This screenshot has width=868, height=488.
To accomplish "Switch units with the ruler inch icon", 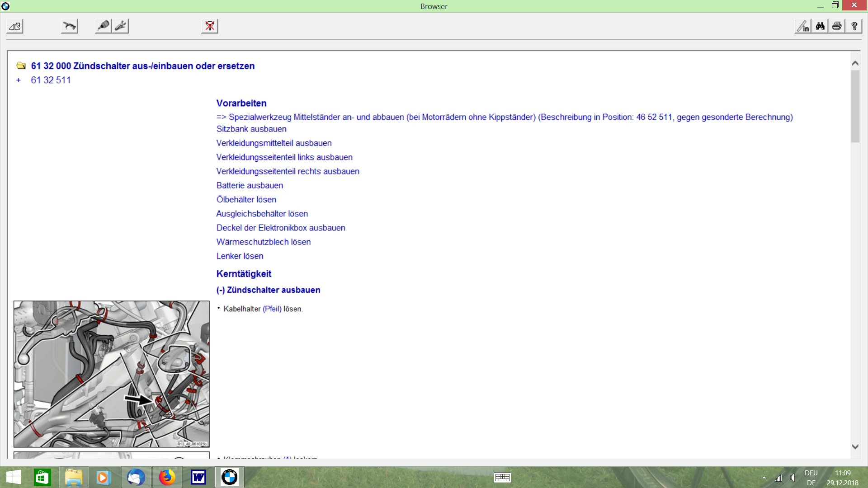I will pyautogui.click(x=803, y=26).
